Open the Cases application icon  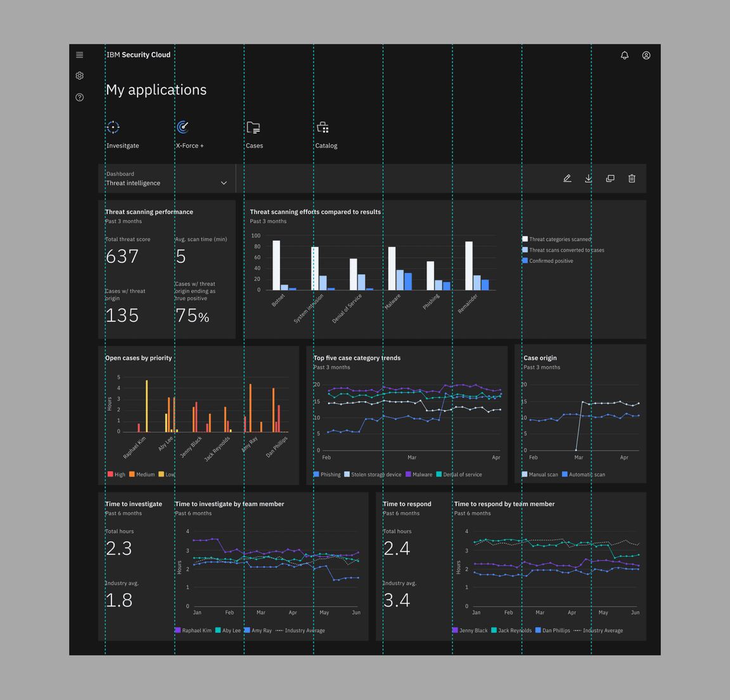253,127
